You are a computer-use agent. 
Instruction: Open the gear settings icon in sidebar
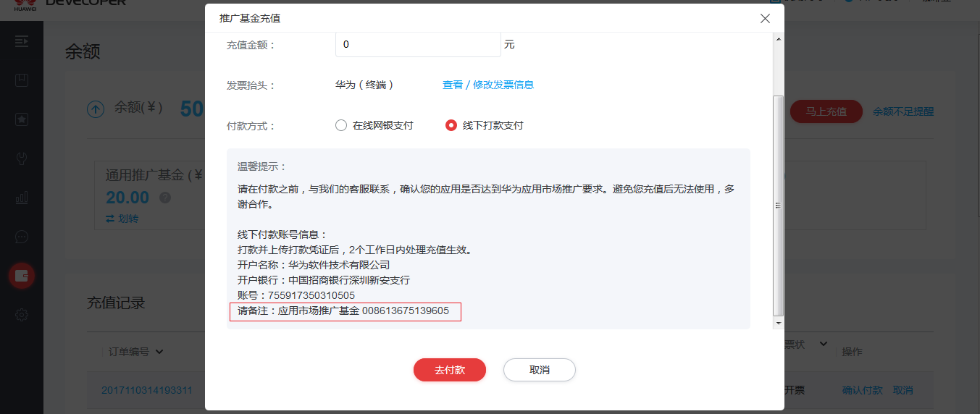point(22,315)
